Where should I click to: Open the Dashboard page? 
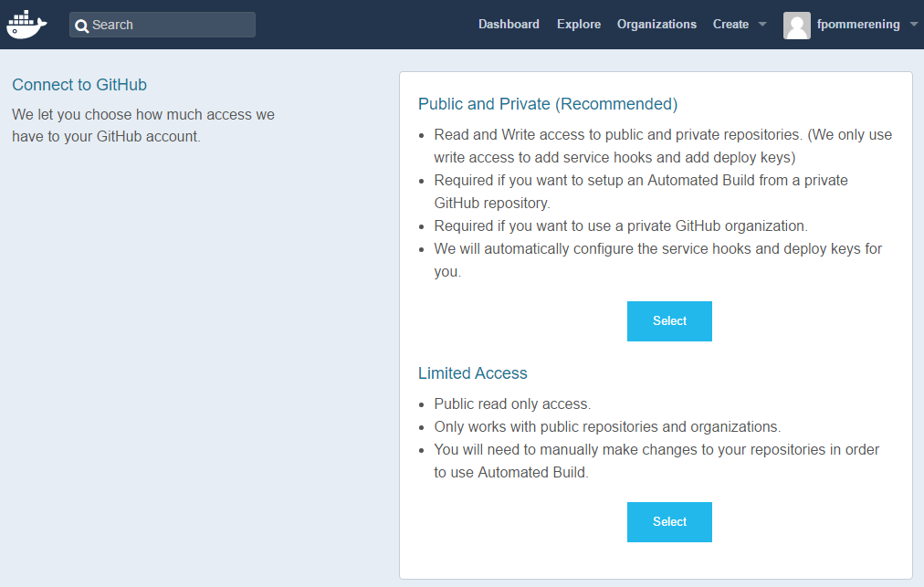pos(509,24)
